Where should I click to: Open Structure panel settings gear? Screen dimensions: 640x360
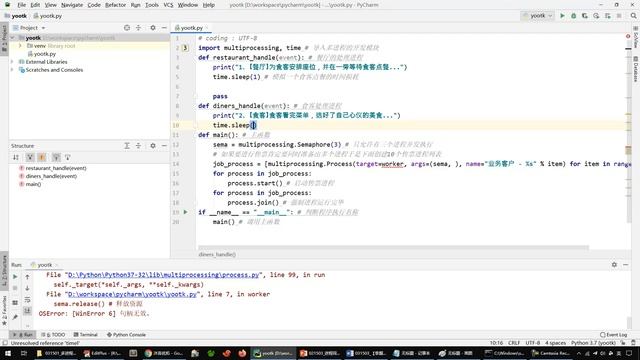pyautogui.click(x=153, y=146)
